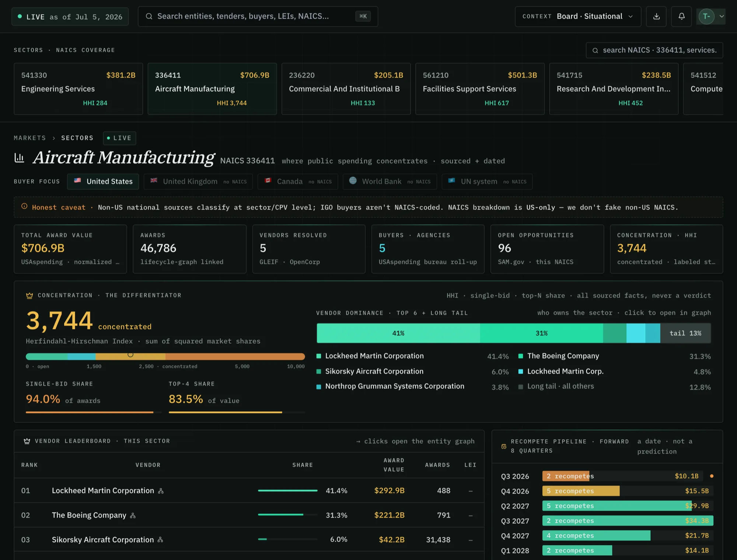Image resolution: width=737 pixels, height=560 pixels.
Task: Click the crown icon in Vendor Leaderboard header
Action: coord(27,441)
